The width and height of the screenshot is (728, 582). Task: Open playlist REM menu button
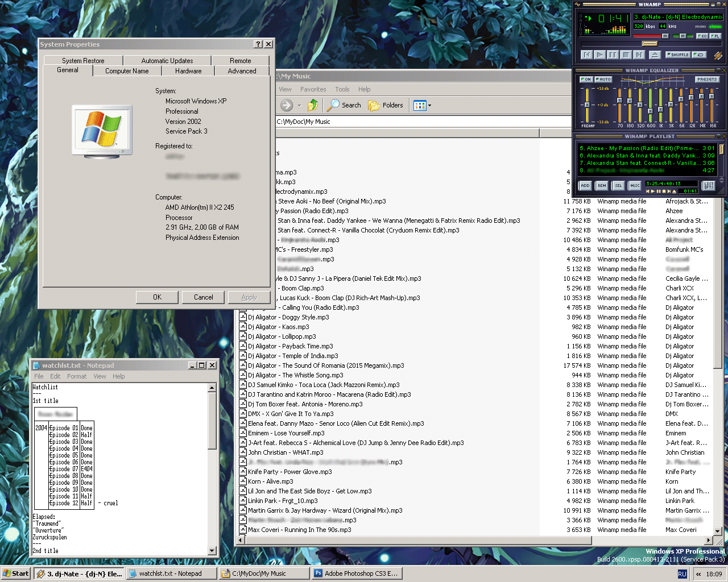602,186
